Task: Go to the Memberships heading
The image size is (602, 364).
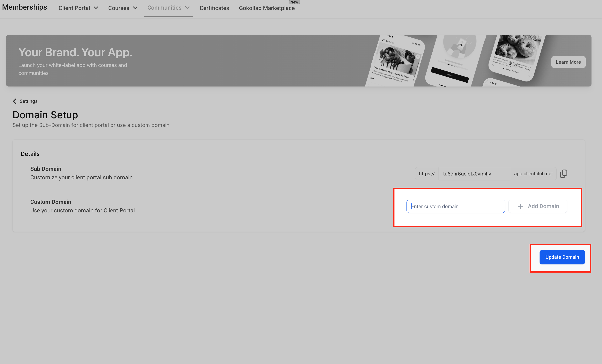Action: pos(24,7)
